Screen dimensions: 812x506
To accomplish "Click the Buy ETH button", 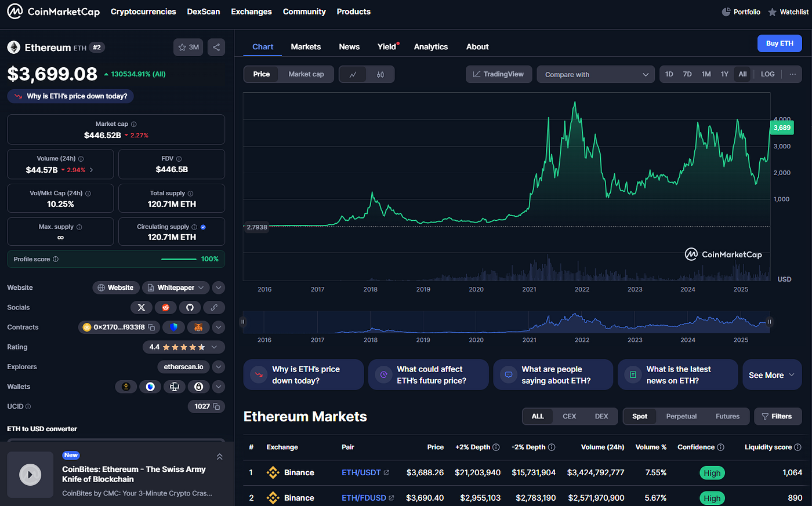I will coord(780,43).
